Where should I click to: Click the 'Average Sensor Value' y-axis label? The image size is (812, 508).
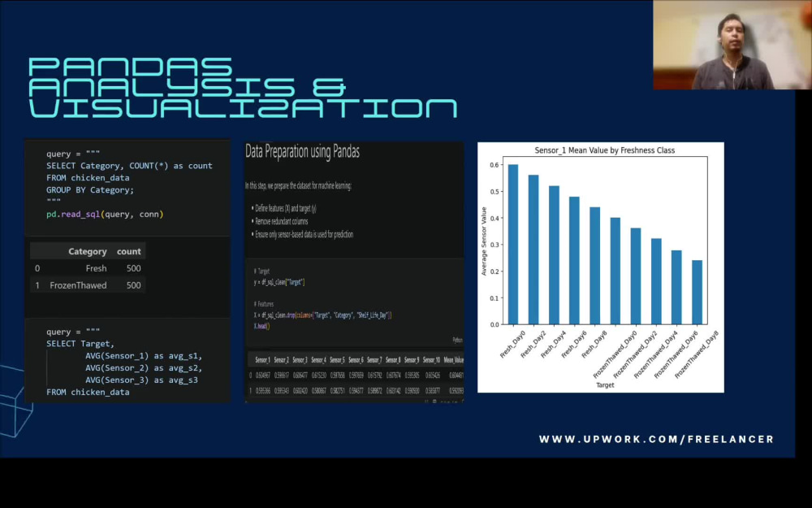pos(484,241)
